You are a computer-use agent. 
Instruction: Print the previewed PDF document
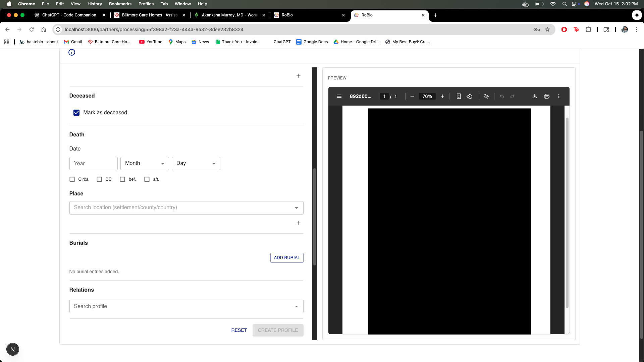[x=547, y=96]
